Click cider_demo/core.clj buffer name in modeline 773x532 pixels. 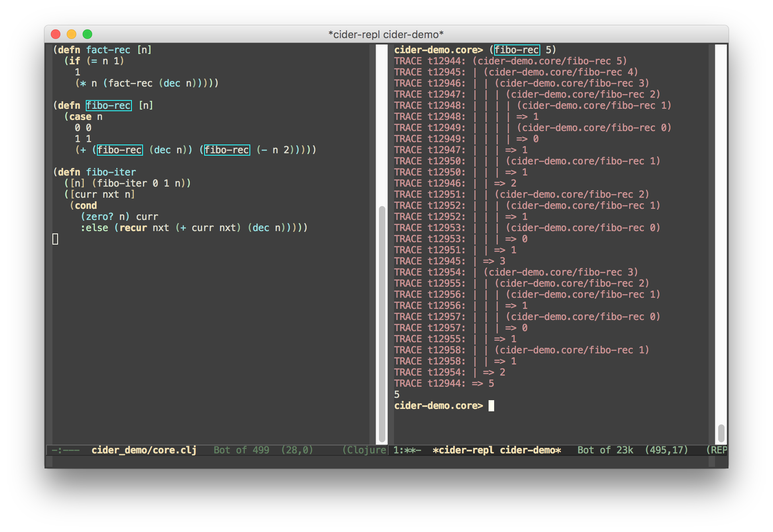click(144, 450)
